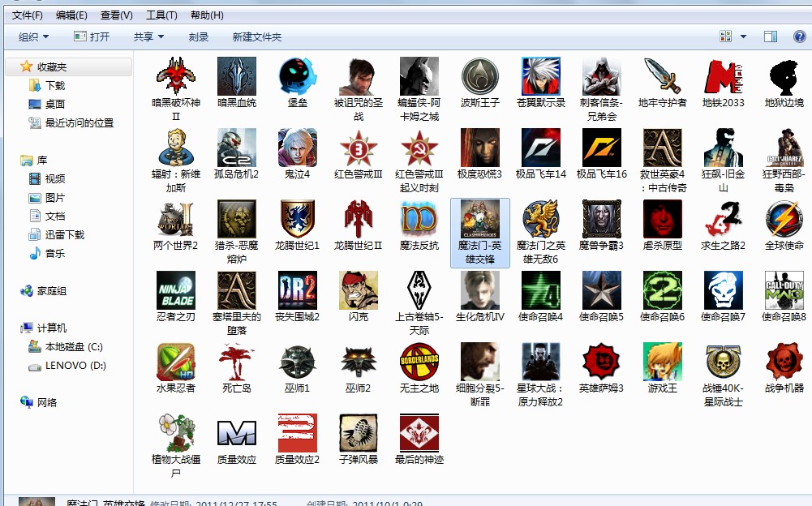Click the 植物大战僵尸 icon
This screenshot has height=506, width=812.
[x=176, y=433]
